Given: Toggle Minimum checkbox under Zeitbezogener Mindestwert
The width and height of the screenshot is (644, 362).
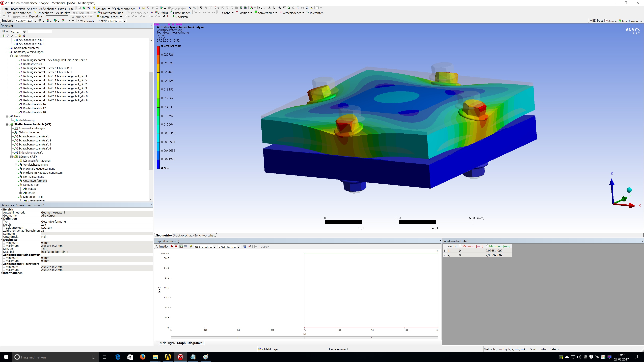Looking at the screenshot, I should pos(4,258).
